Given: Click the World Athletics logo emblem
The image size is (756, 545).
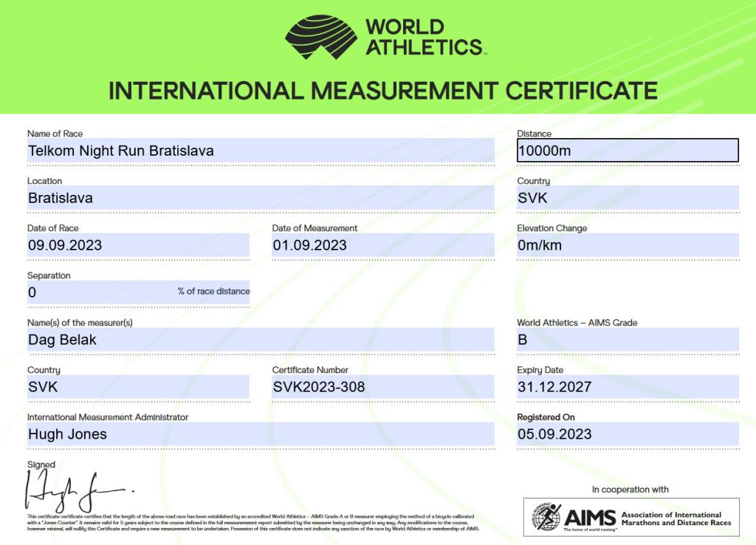Looking at the screenshot, I should (321, 37).
